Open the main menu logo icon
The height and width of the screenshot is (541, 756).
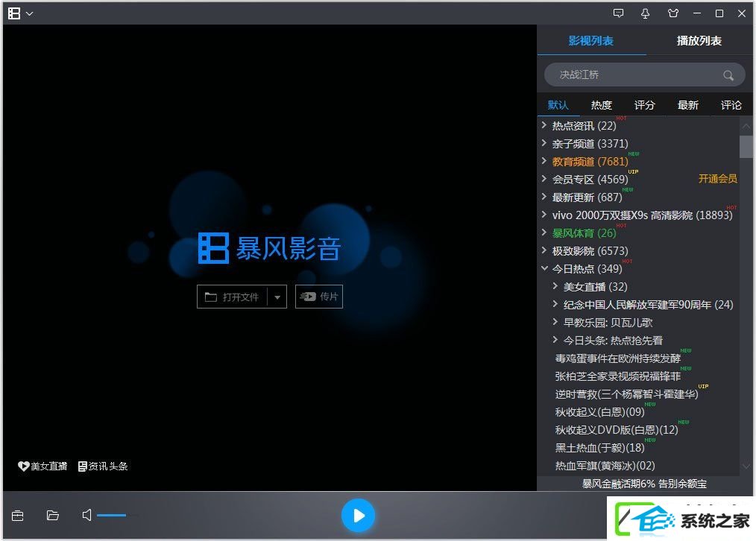click(x=14, y=13)
